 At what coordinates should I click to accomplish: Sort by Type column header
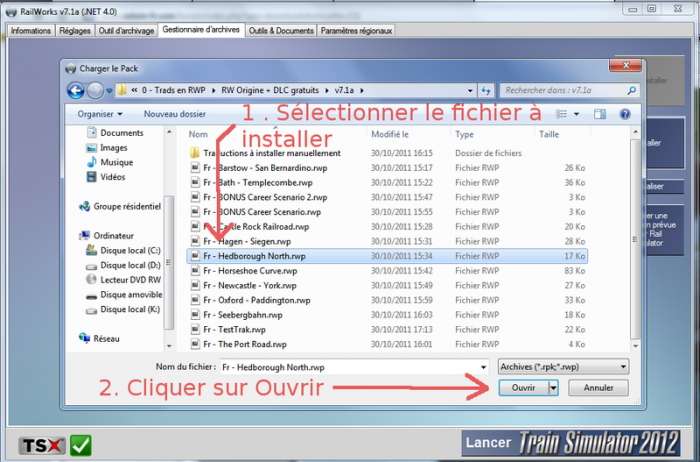click(464, 134)
